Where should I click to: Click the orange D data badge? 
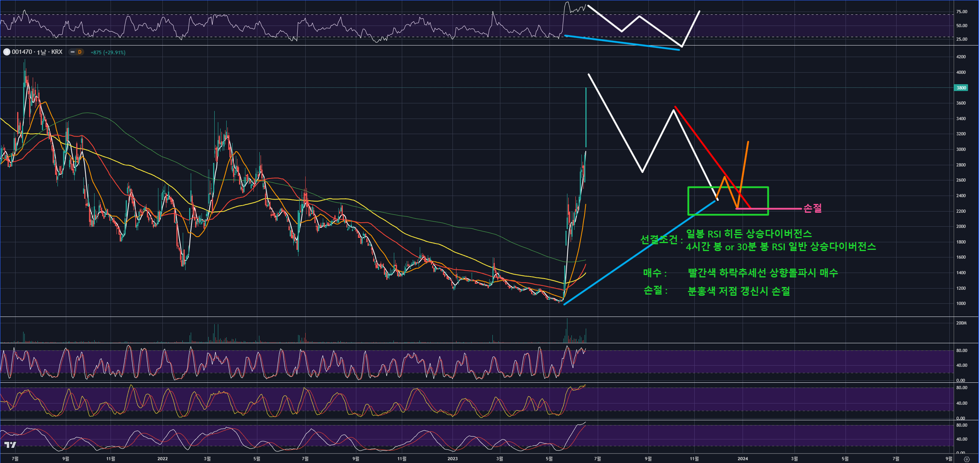point(80,52)
